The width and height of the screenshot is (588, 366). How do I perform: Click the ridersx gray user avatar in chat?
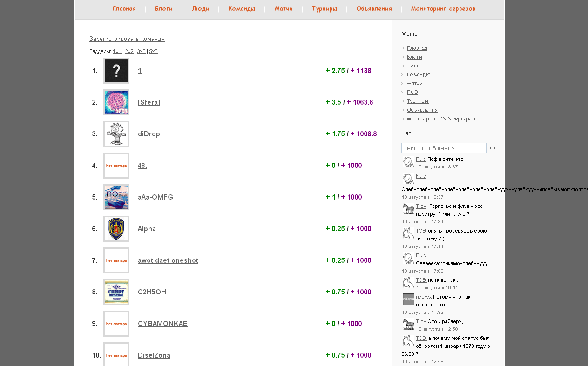(x=408, y=299)
